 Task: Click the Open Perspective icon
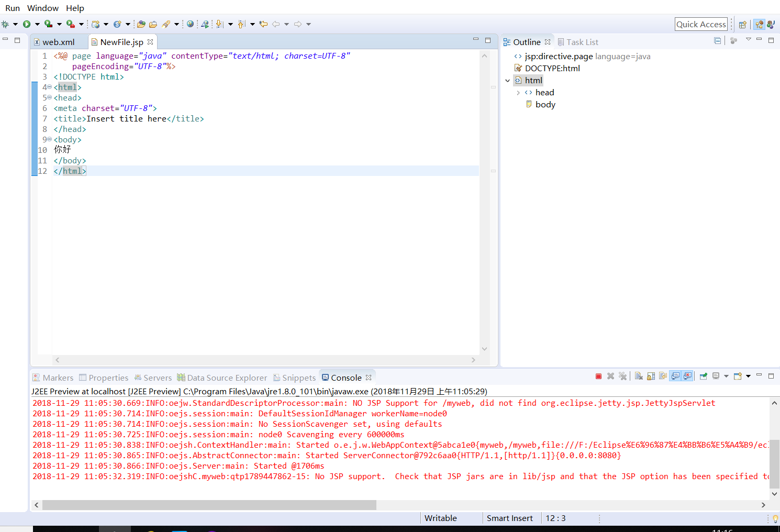pyautogui.click(x=742, y=24)
